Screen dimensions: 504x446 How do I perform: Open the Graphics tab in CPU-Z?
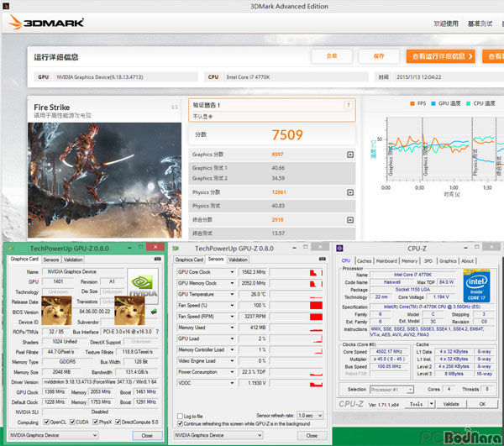[x=448, y=261]
